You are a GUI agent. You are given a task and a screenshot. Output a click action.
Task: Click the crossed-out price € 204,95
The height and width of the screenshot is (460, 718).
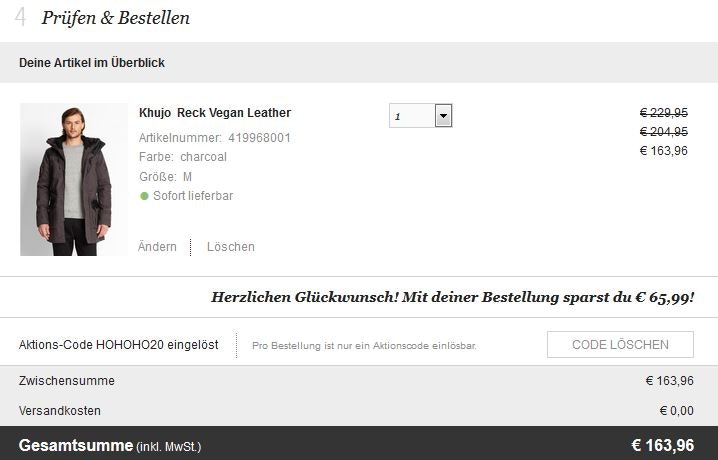pyautogui.click(x=666, y=132)
